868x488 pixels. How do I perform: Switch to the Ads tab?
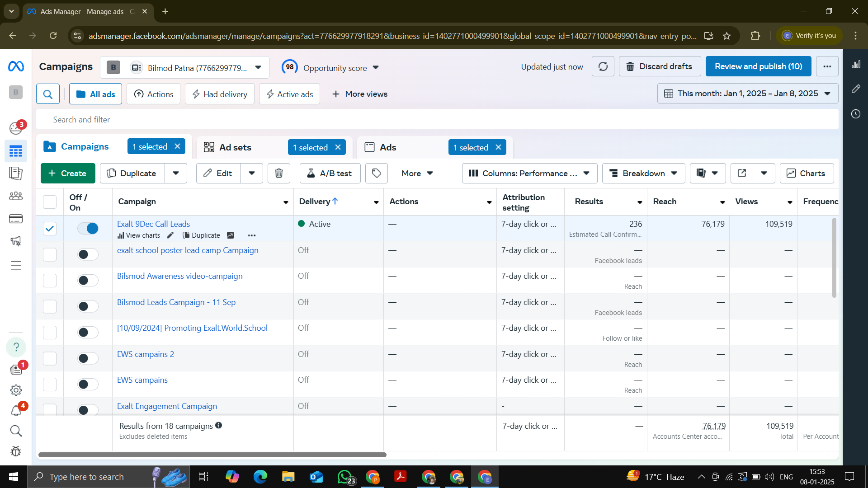[388, 148]
